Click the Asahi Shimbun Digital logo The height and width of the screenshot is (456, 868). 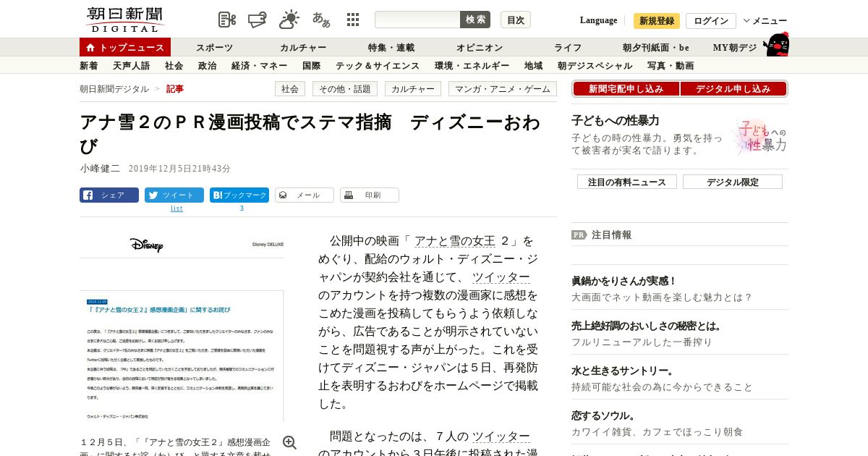(x=124, y=20)
